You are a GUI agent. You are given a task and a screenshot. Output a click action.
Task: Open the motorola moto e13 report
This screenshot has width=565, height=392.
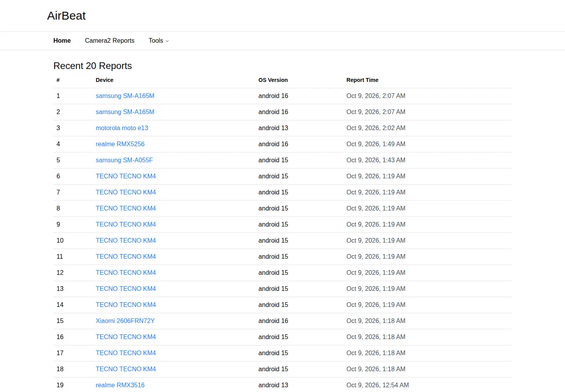click(122, 128)
